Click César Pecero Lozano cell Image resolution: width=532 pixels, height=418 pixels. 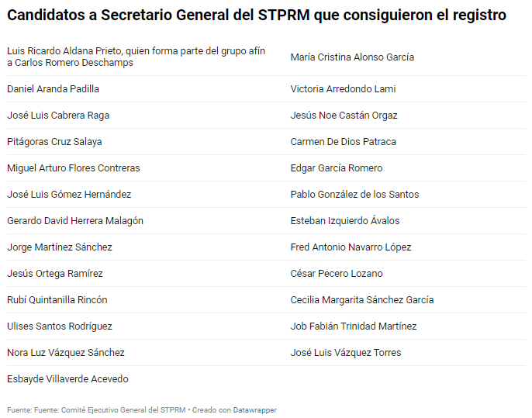(x=337, y=274)
